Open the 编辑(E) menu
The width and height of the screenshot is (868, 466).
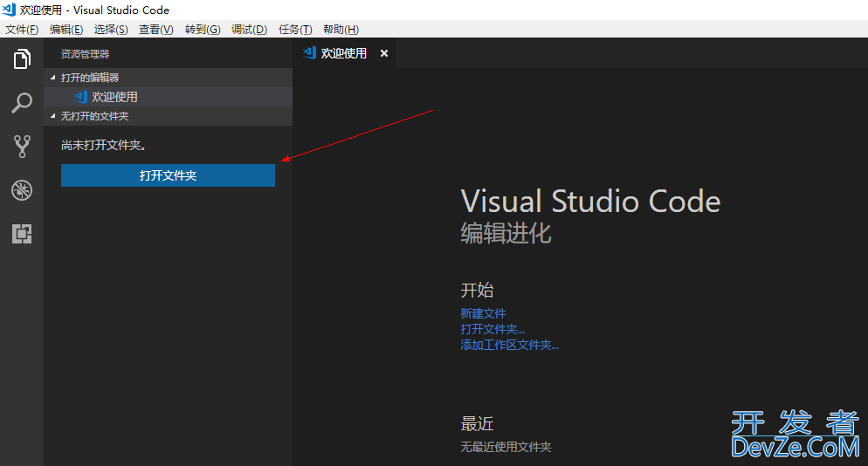coord(66,30)
